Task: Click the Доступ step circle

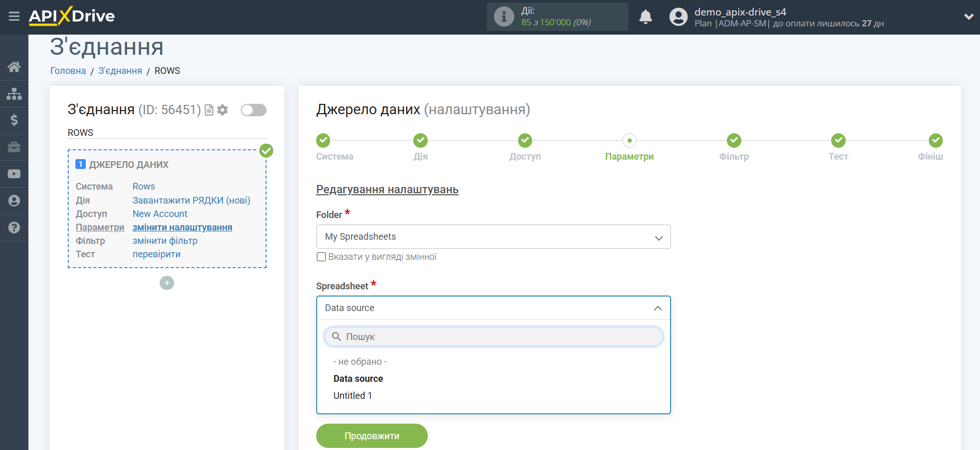Action: (525, 140)
